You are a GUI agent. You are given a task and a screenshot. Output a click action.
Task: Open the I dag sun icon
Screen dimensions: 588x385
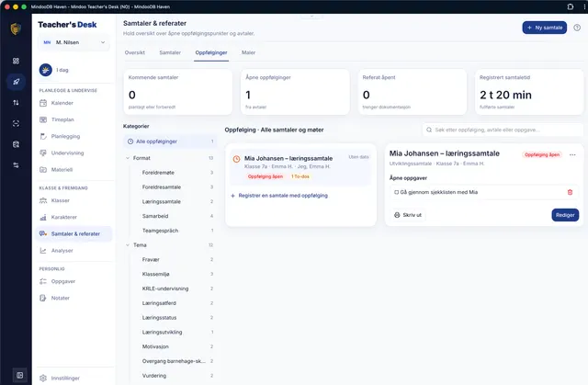click(x=46, y=70)
